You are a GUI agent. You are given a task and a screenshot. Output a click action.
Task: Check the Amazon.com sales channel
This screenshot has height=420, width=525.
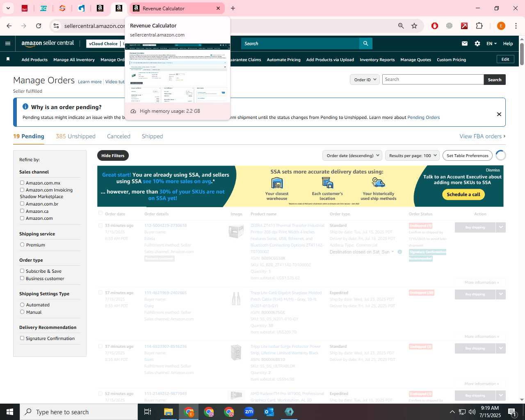[x=22, y=218]
